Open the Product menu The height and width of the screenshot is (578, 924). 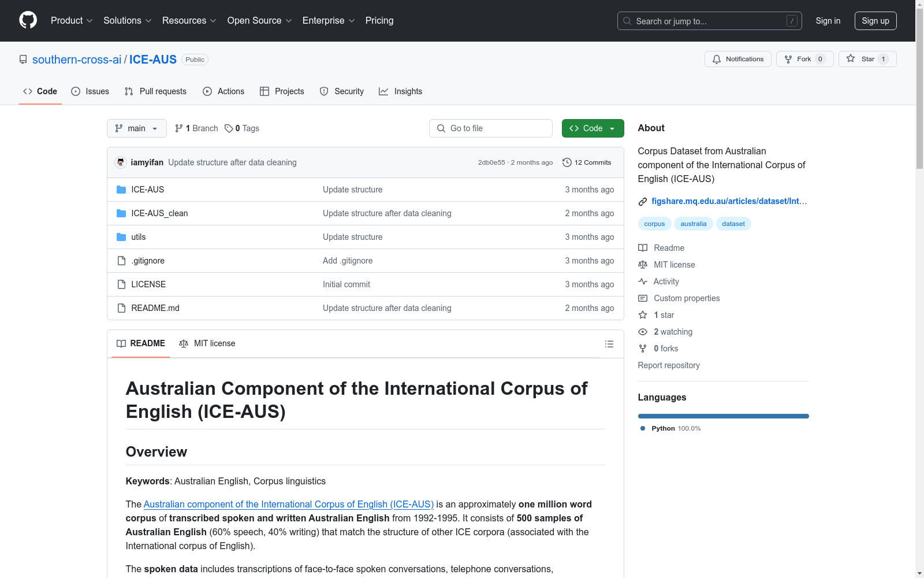[x=72, y=20]
